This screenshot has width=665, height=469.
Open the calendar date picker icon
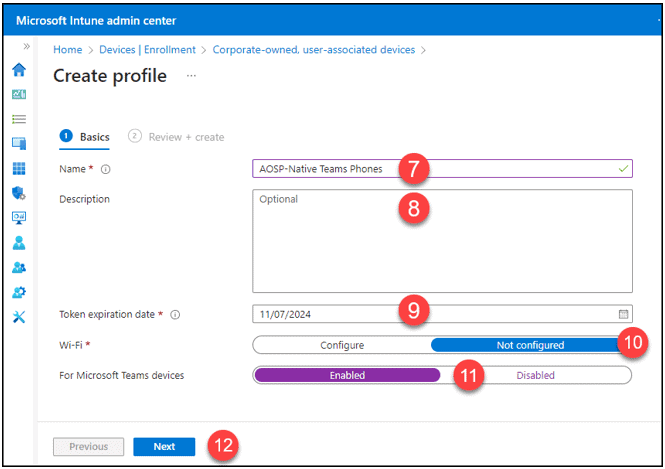point(623,314)
